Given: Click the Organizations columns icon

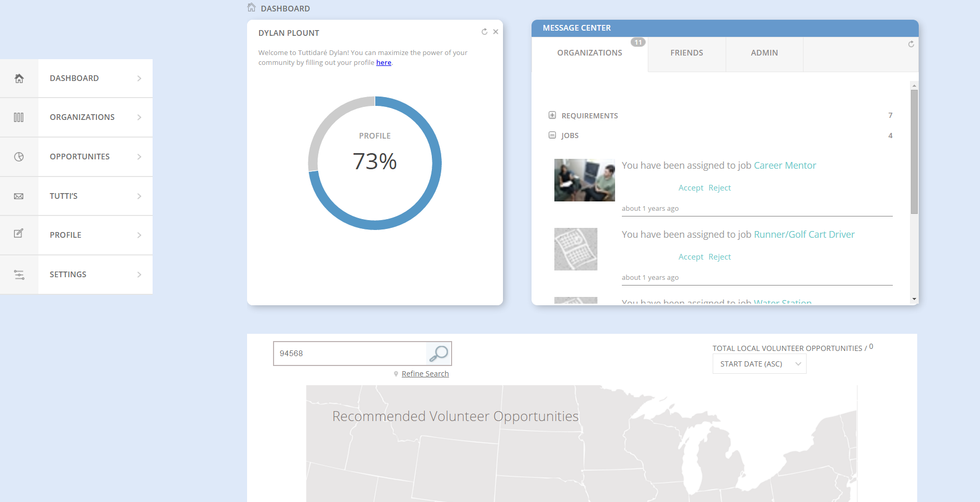Looking at the screenshot, I should (x=19, y=117).
